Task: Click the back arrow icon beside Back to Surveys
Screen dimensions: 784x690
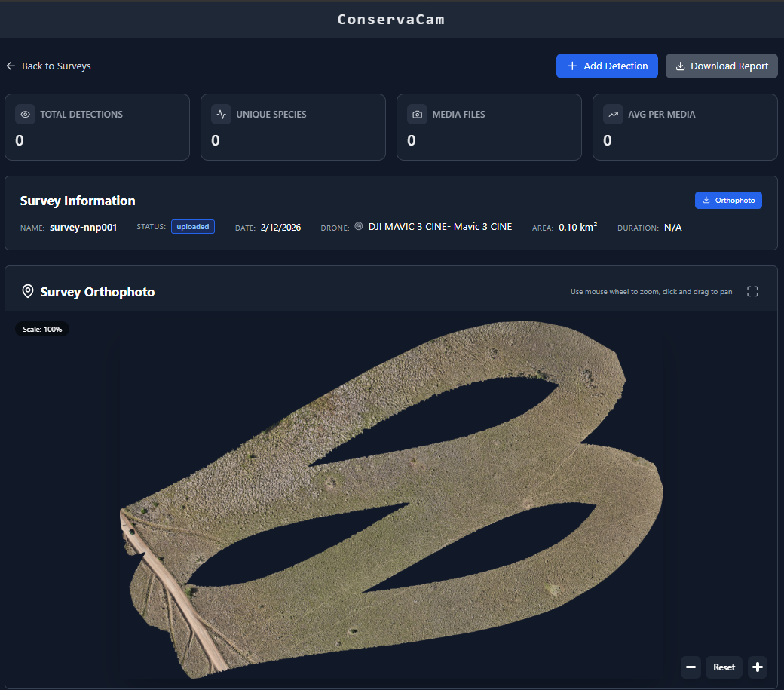Action: (11, 66)
